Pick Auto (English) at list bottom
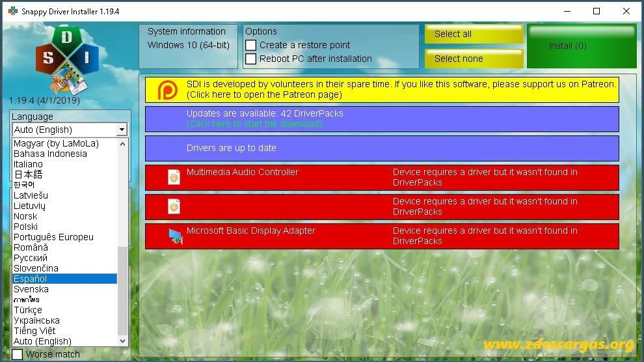Viewport: 644px width, 362px height. [65, 341]
